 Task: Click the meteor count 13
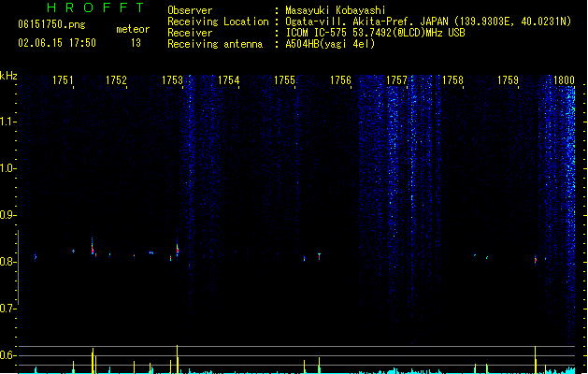click(x=136, y=43)
